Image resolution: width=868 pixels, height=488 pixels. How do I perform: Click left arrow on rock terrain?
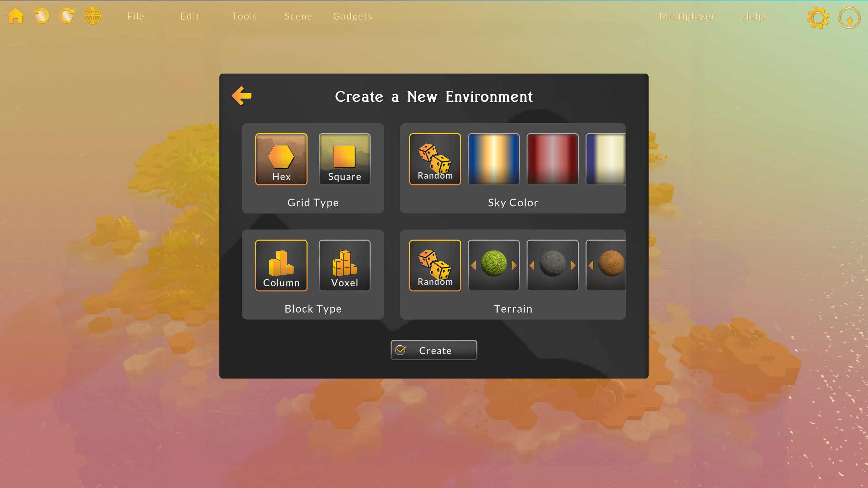tap(532, 265)
